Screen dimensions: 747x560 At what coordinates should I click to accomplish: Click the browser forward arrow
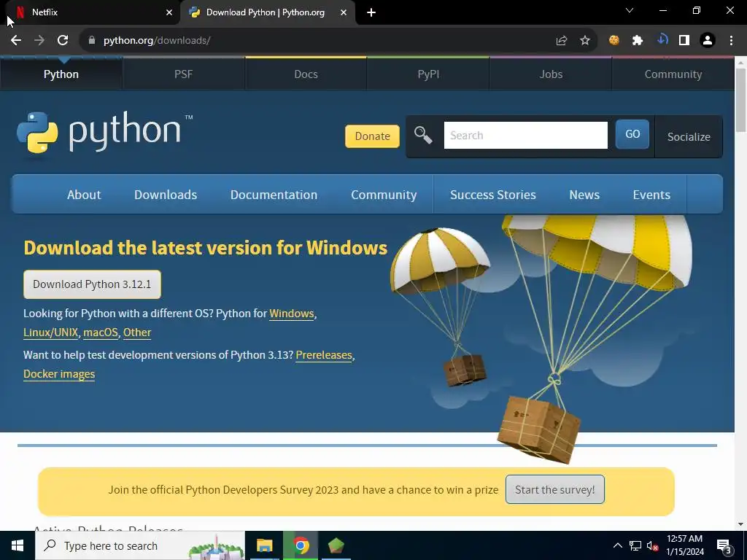coord(39,41)
